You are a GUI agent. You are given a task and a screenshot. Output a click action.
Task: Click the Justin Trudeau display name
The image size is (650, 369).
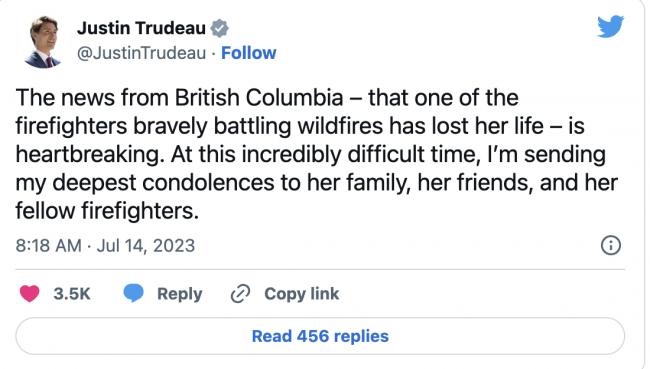141,28
